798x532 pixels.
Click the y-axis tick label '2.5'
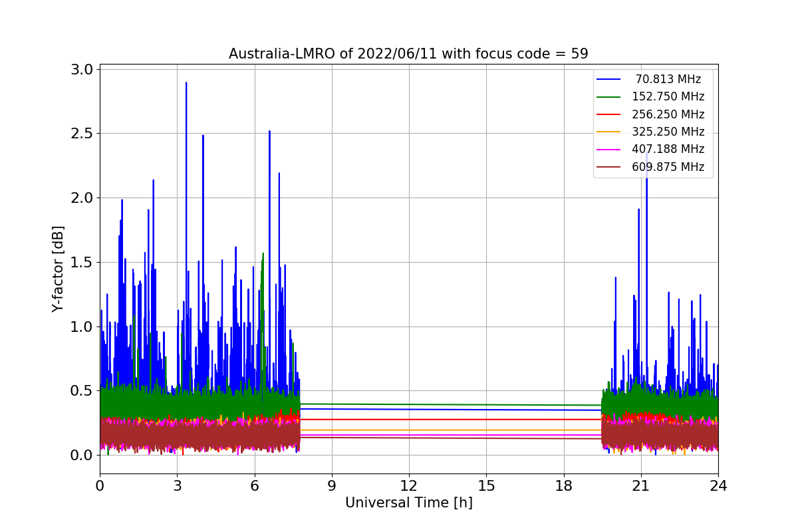coord(82,134)
